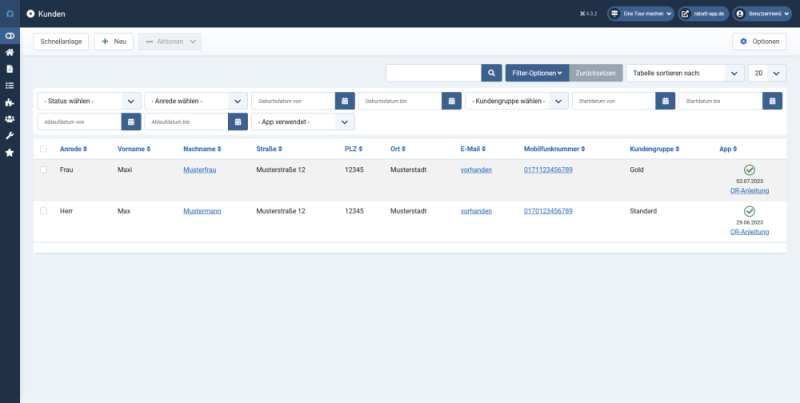Open the Kundengruppe wählen dropdown
Screen dimensions: 800x403
[516, 101]
